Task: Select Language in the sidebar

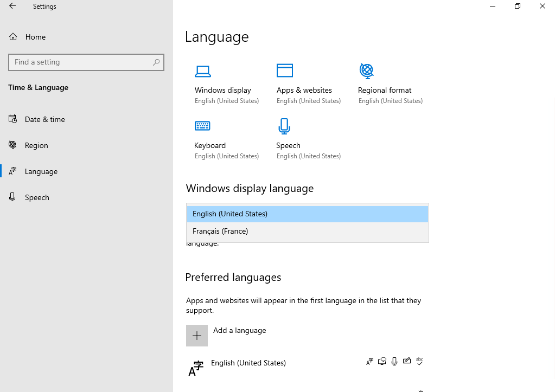Action: tap(41, 171)
